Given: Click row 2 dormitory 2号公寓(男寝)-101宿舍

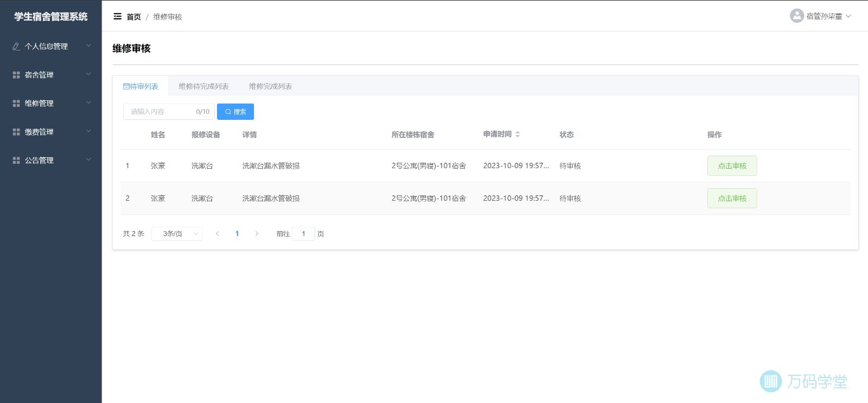Looking at the screenshot, I should click(429, 199).
